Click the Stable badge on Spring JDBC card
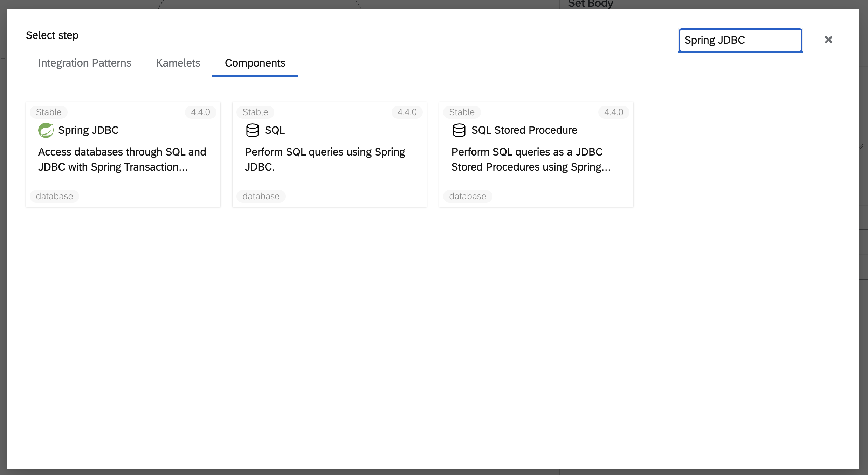This screenshot has width=868, height=475. 49,112
